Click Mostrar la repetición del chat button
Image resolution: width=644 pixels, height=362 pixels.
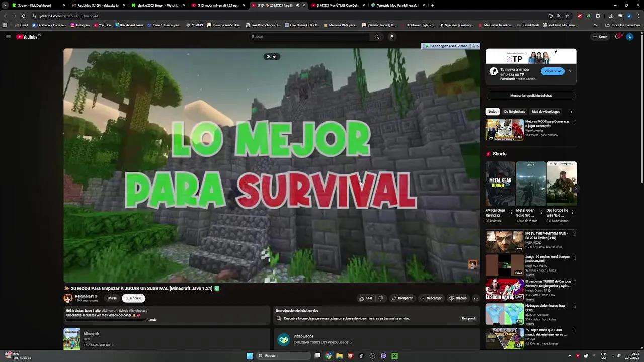531,96
